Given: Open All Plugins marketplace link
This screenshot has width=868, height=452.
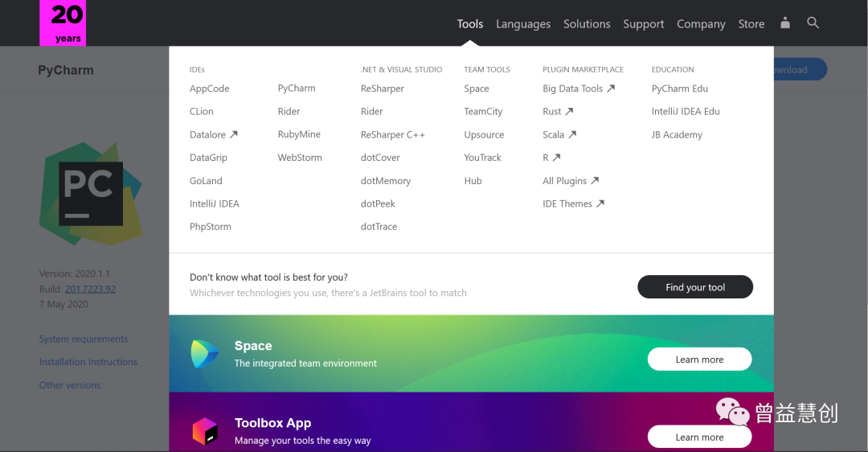Looking at the screenshot, I should click(x=571, y=181).
